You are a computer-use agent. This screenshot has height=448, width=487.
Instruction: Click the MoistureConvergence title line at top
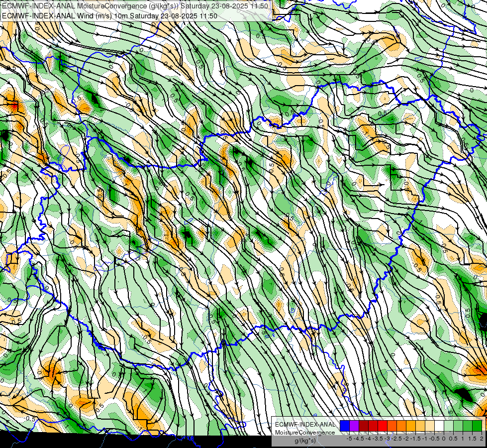135,5
